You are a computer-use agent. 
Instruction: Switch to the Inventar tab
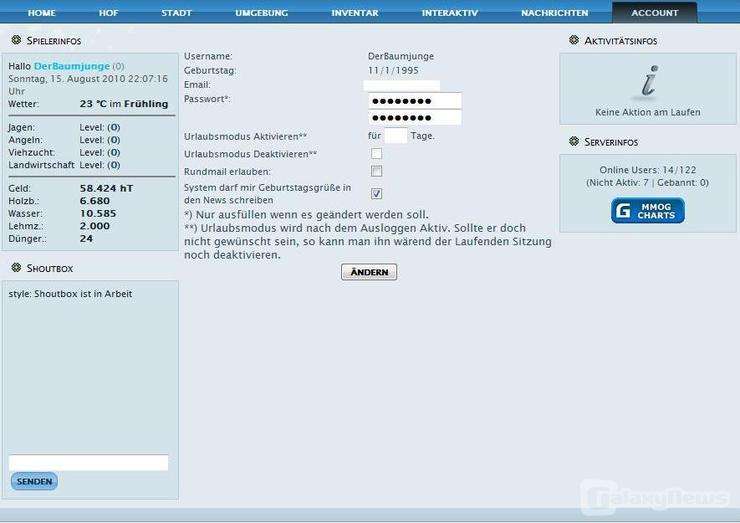[355, 13]
